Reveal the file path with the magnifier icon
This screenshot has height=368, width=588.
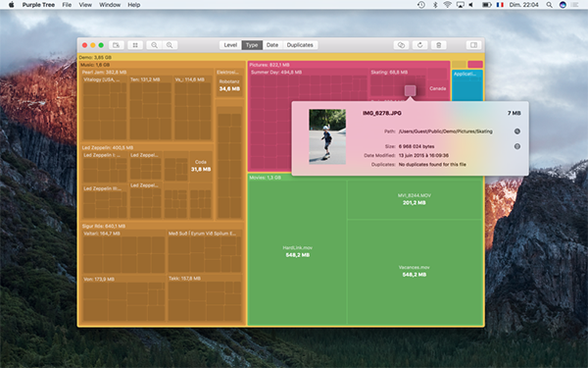(517, 131)
